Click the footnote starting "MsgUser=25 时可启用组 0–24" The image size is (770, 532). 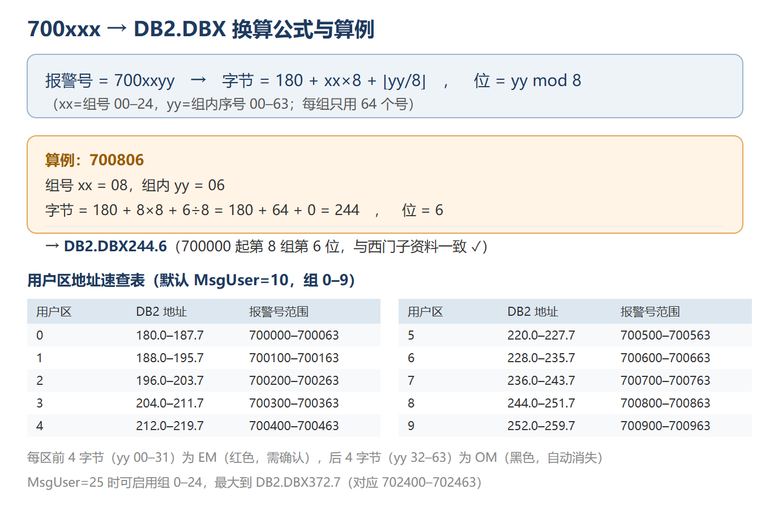coord(255,482)
